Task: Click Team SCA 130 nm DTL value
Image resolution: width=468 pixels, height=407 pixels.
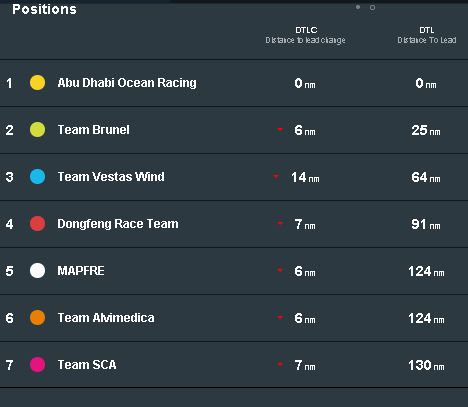Action: tap(426, 365)
